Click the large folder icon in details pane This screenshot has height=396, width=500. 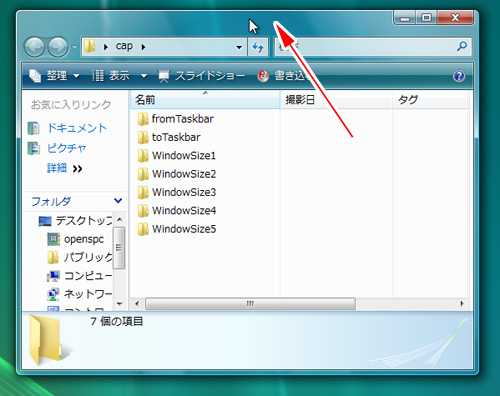coord(46,340)
